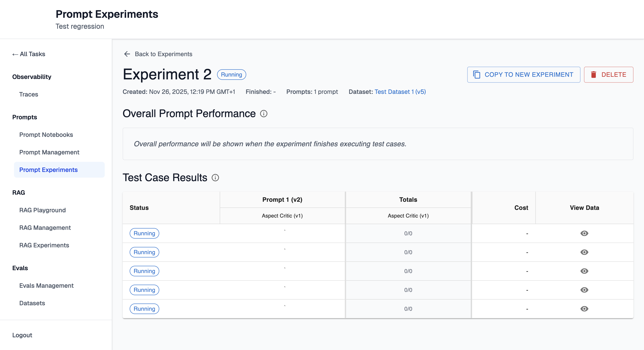The height and width of the screenshot is (350, 644).
Task: Click Copy to New Experiment button
Action: point(524,75)
